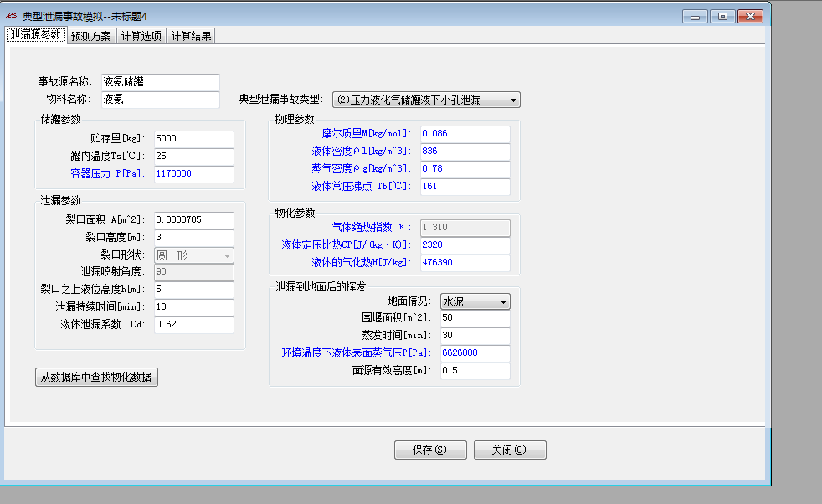Click the 面源有效高度[m] field
822x504 pixels.
point(475,371)
